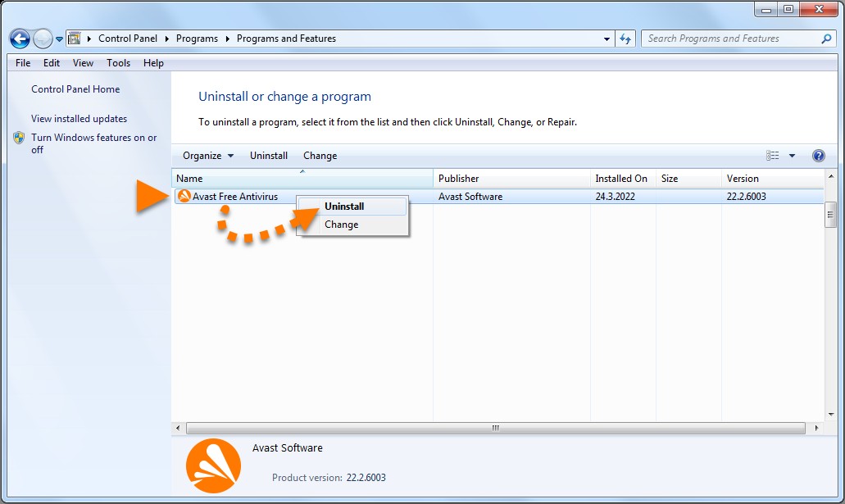
Task: Click the change view icon
Action: click(x=772, y=155)
